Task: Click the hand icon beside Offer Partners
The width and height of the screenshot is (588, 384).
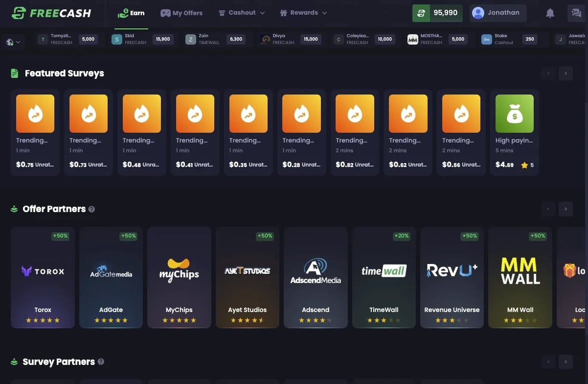Action: (13, 208)
